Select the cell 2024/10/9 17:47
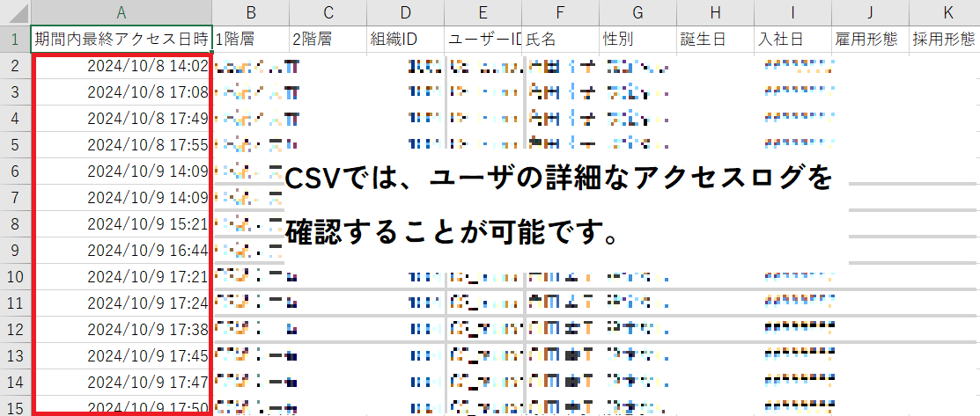Viewport: 980px width, 416px height. (122, 382)
